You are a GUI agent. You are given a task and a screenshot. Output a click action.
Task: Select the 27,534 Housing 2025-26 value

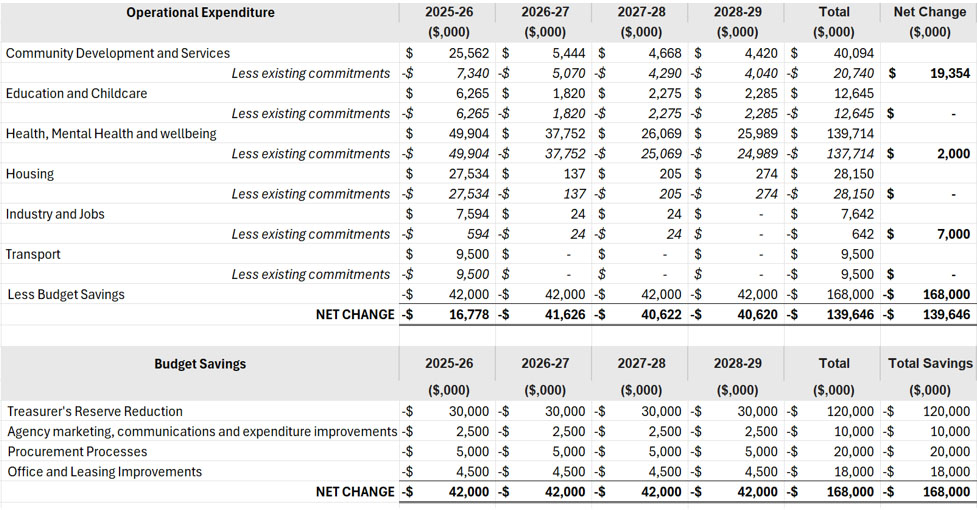[x=469, y=174]
